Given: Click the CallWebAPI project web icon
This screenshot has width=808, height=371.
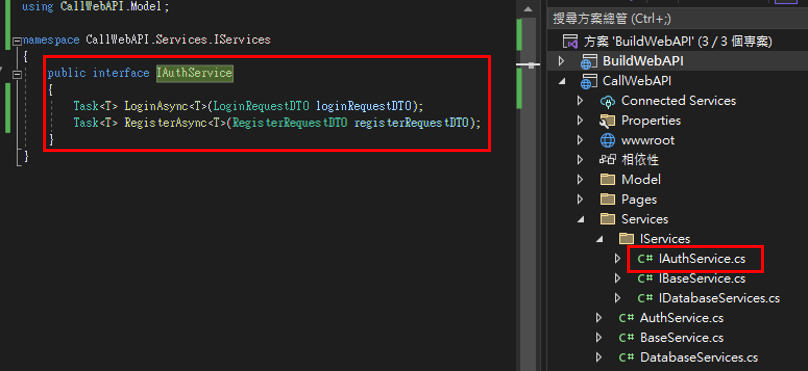Looking at the screenshot, I should point(588,81).
